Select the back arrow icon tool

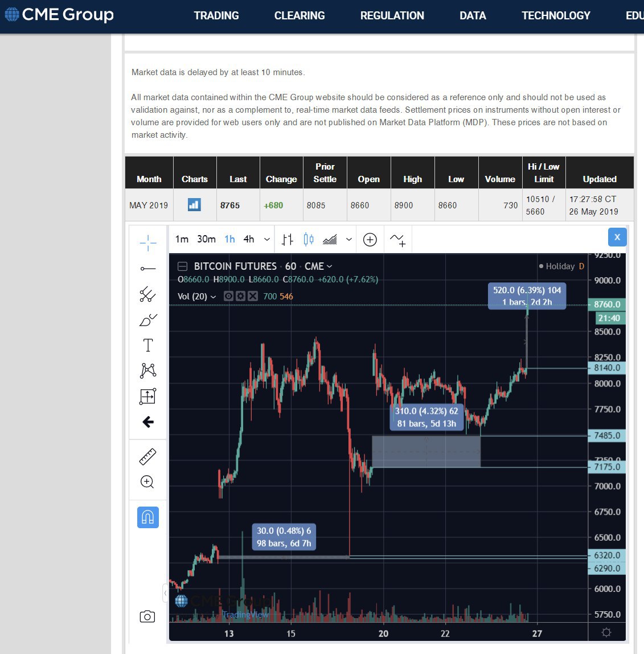point(147,422)
